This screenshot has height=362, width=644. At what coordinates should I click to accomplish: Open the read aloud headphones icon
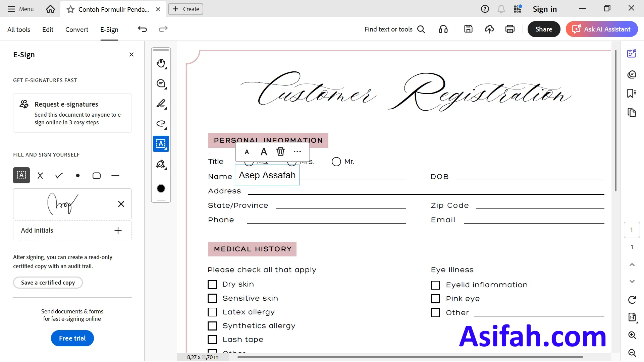[443, 29]
